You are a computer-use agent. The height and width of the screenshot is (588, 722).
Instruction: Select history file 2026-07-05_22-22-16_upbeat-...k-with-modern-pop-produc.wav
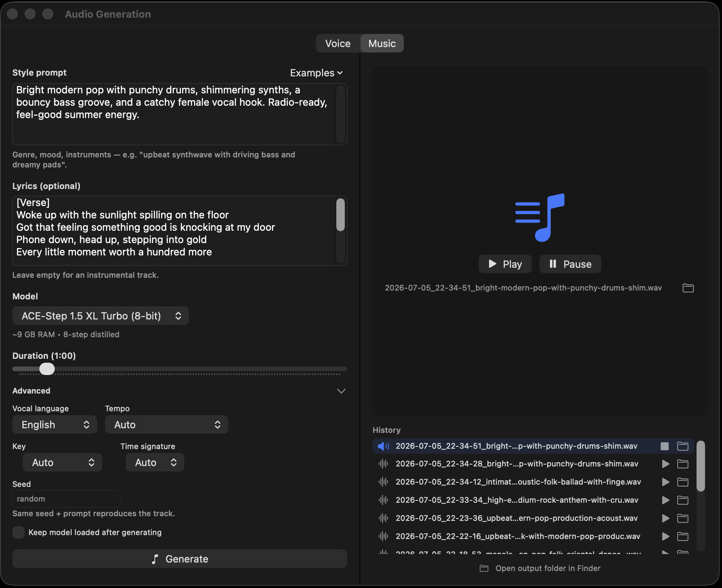(x=518, y=536)
